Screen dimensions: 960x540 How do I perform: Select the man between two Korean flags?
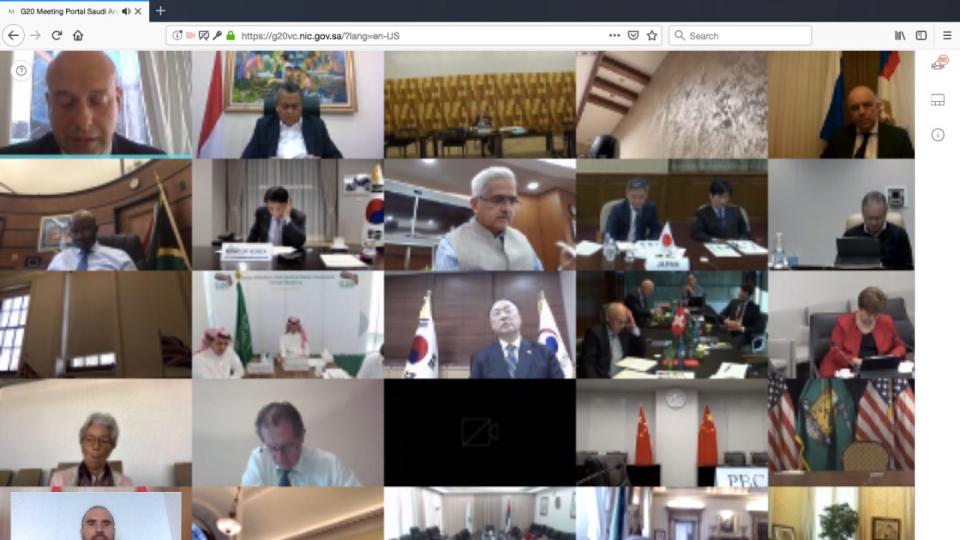coord(480,324)
